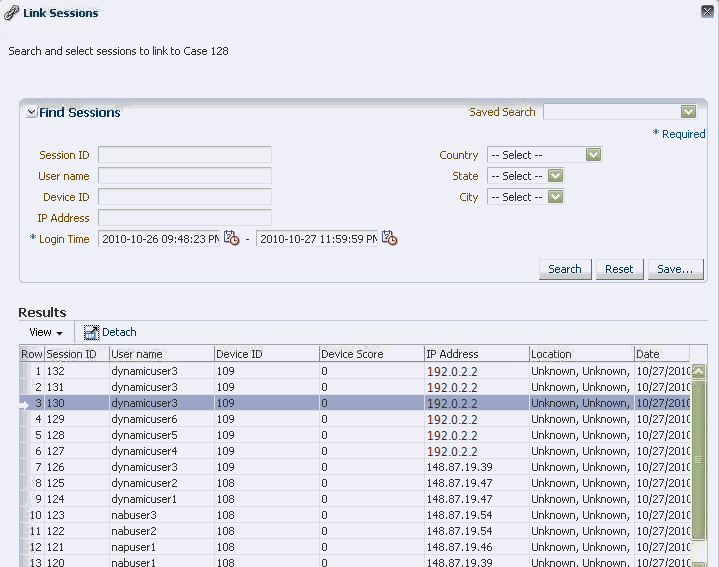Select session 131 row
Viewport: 719px width, 567px height.
355,387
